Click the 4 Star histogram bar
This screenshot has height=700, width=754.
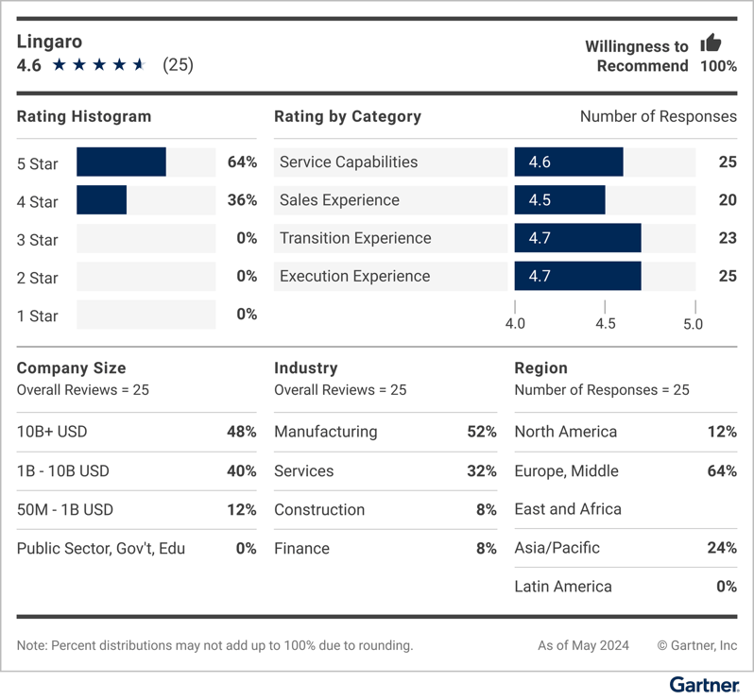tap(101, 200)
